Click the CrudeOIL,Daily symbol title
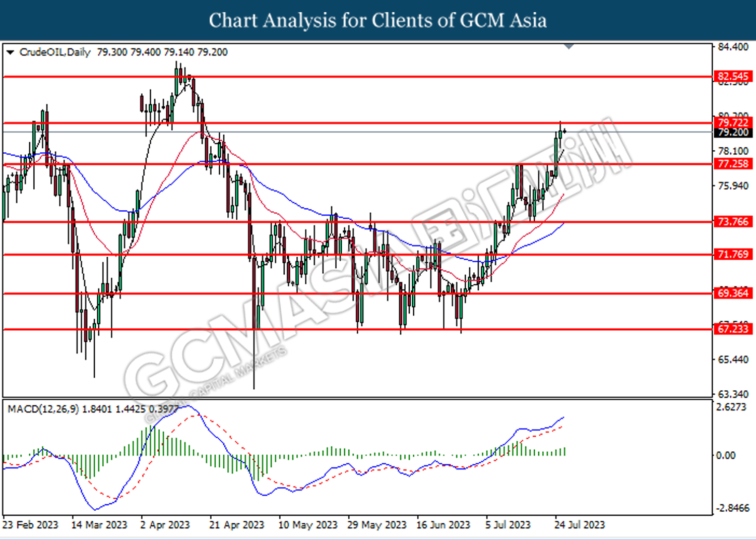The image size is (756, 540). [55, 52]
